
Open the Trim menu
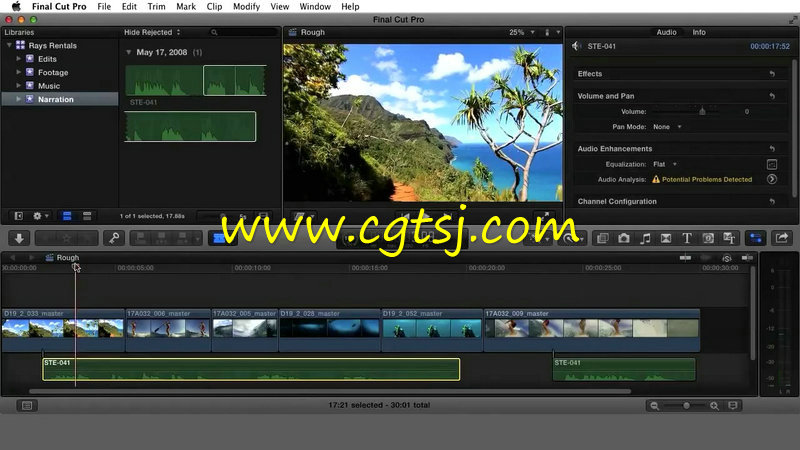tap(156, 6)
